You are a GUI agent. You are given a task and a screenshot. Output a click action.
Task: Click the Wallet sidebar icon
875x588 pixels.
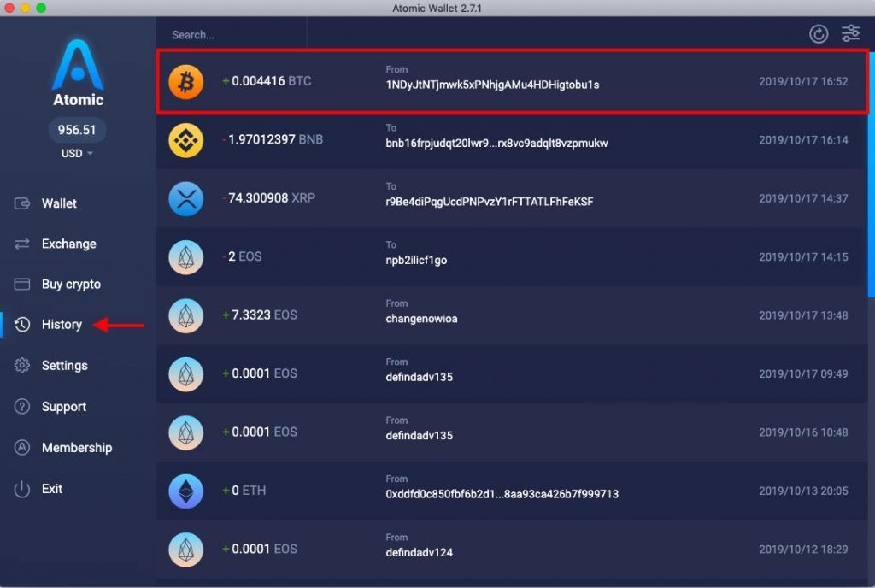(21, 203)
